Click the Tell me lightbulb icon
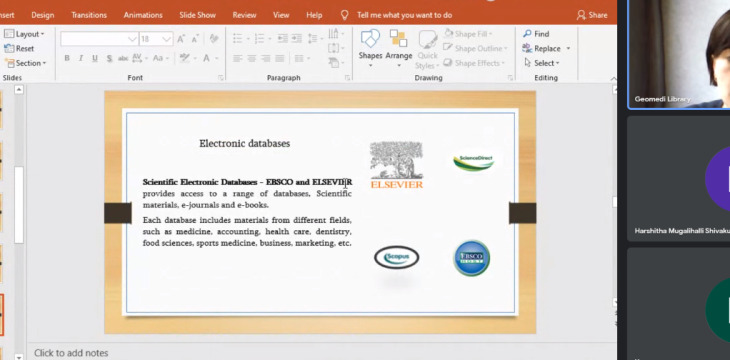The height and width of the screenshot is (360, 730). pyautogui.click(x=345, y=15)
